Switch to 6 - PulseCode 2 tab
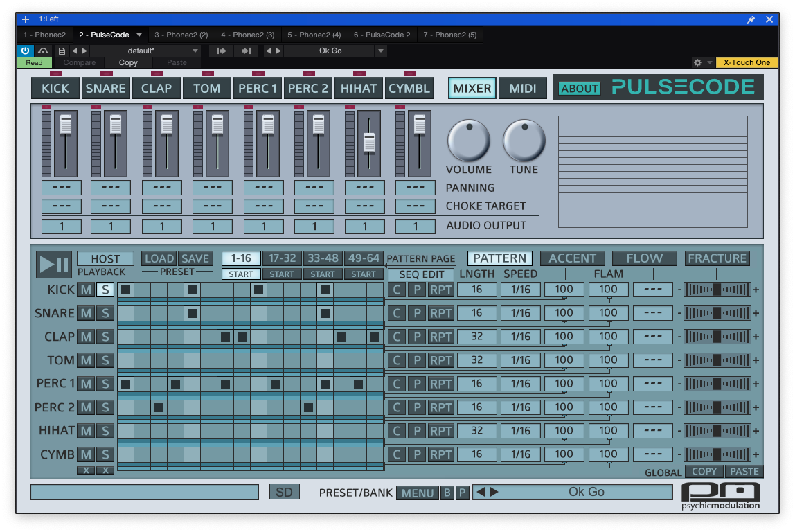Viewport: 795px width, 532px height. point(382,35)
